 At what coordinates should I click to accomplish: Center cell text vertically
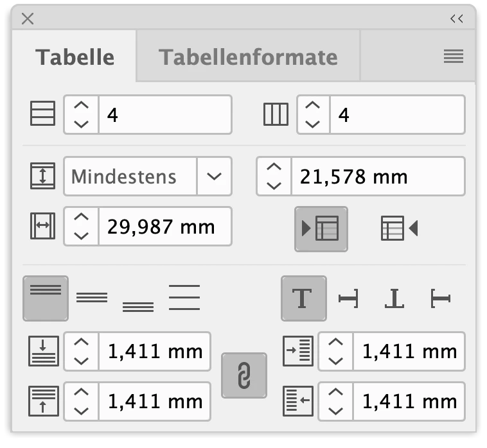coord(92,298)
